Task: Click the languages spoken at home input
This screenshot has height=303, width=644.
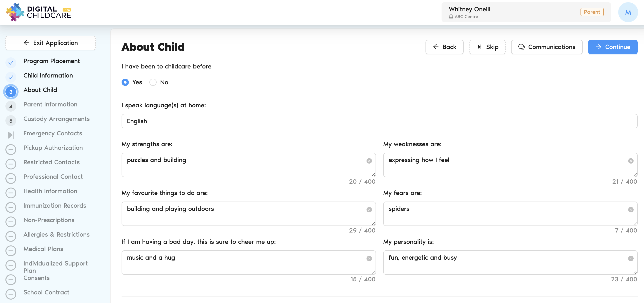Action: [x=379, y=121]
